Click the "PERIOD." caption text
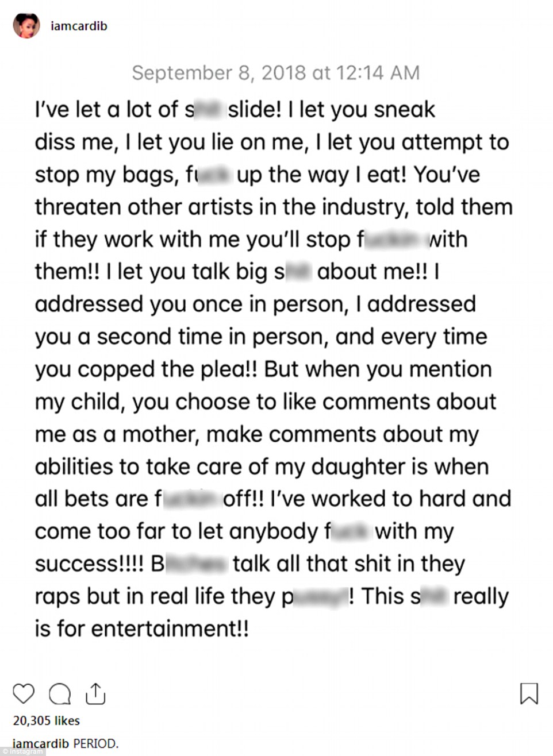Screen dimensions: 553x756 [95, 743]
